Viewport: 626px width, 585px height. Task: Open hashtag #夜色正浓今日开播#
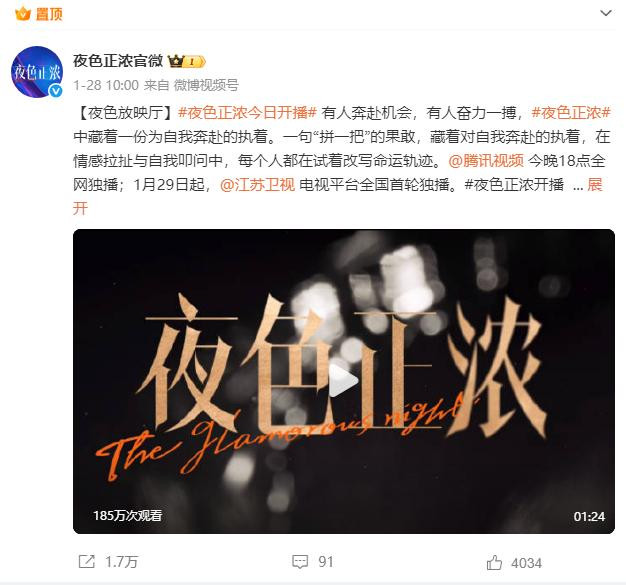pos(248,113)
